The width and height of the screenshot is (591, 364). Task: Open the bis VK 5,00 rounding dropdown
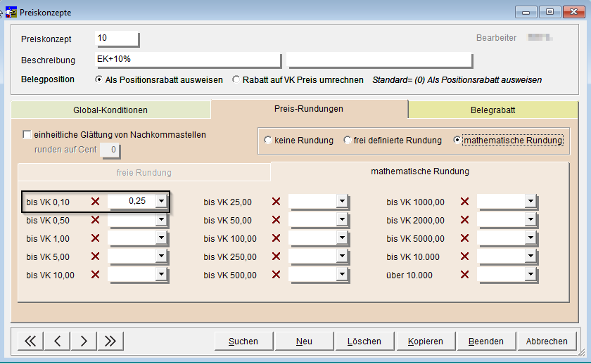coord(161,256)
